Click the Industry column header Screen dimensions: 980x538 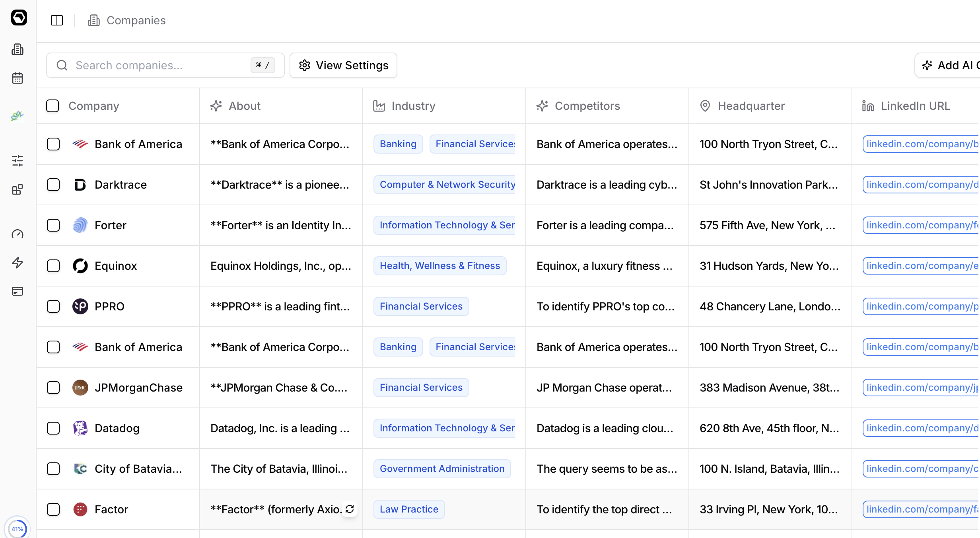pyautogui.click(x=413, y=106)
